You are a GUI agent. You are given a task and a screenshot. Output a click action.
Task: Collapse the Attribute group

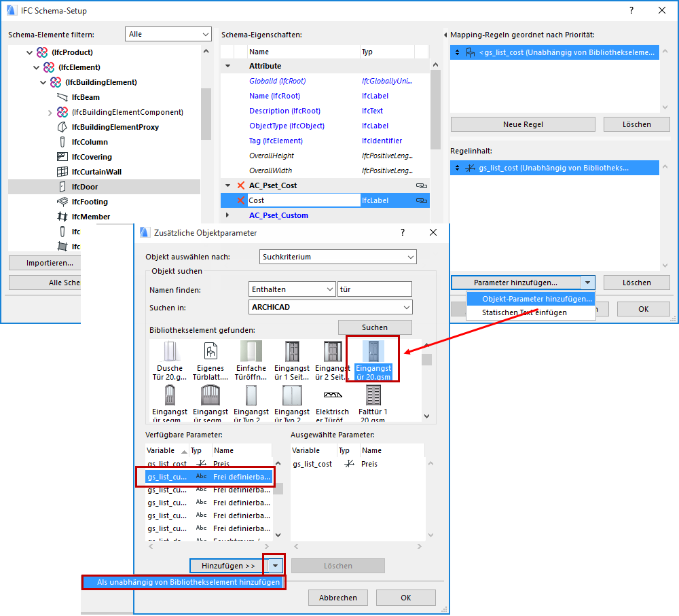227,67
